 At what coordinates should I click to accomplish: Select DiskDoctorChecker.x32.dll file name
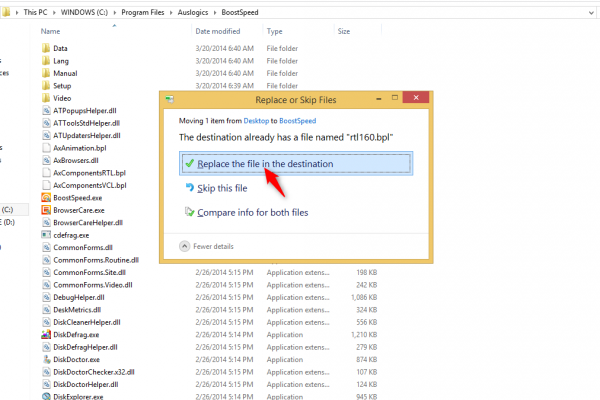pos(94,372)
